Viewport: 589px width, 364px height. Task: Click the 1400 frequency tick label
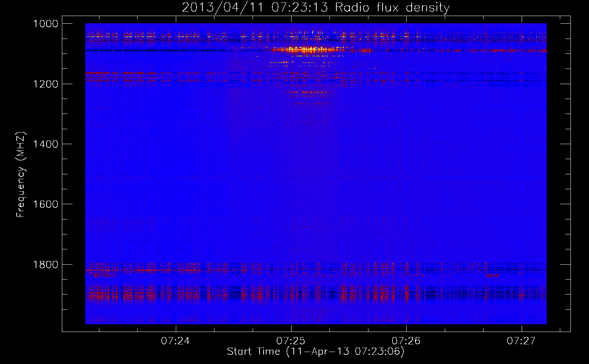coord(46,144)
